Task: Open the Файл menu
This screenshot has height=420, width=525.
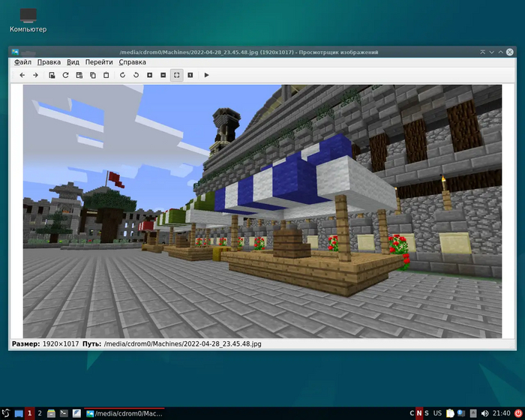Action: (22, 62)
